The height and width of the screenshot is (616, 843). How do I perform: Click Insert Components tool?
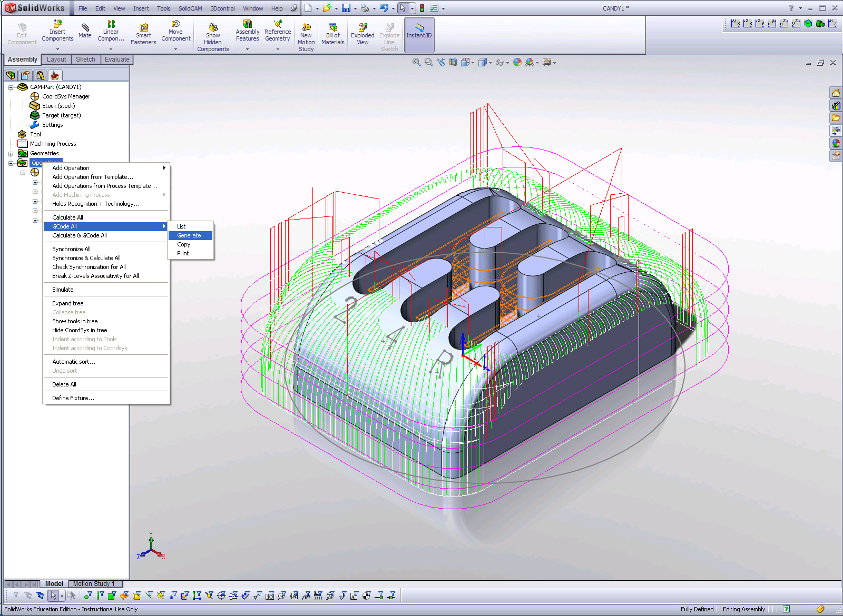point(57,32)
